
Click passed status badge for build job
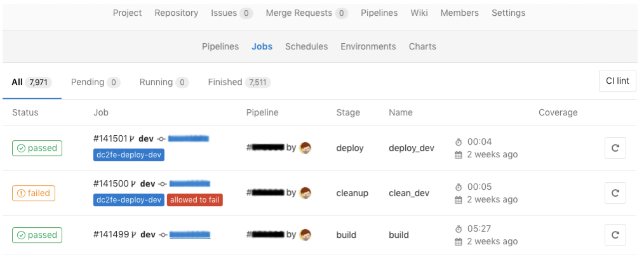(37, 235)
